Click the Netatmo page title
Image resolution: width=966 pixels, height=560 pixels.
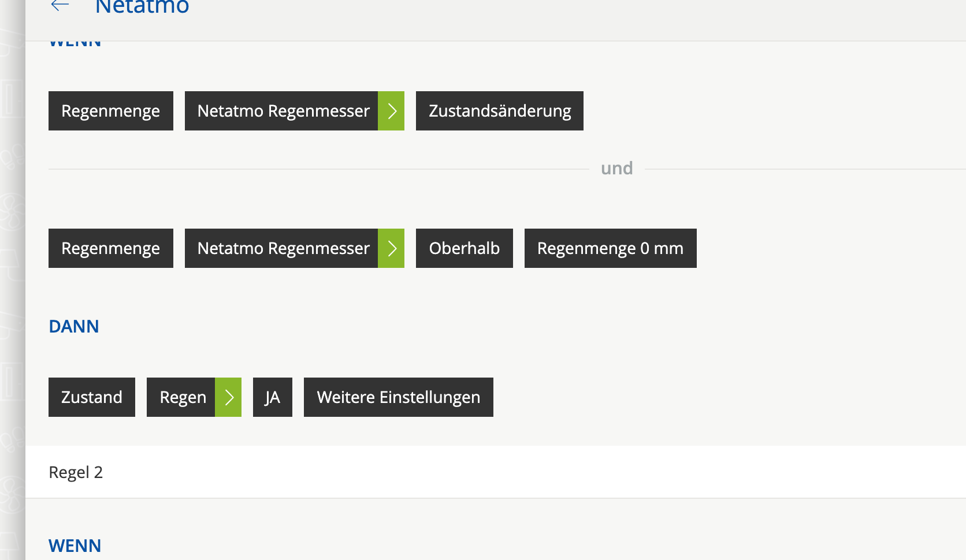coord(142,7)
